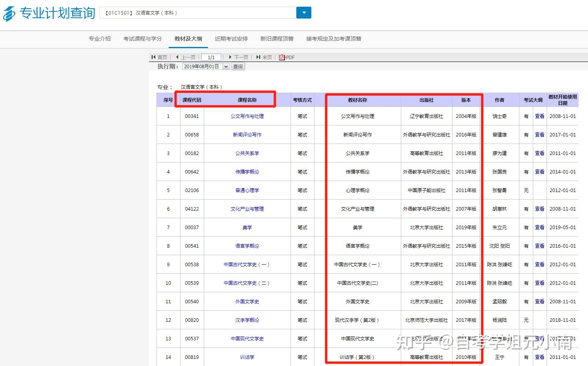588x366 pixels.
Task: Switch to 专业介绍 tab
Action: [x=100, y=39]
